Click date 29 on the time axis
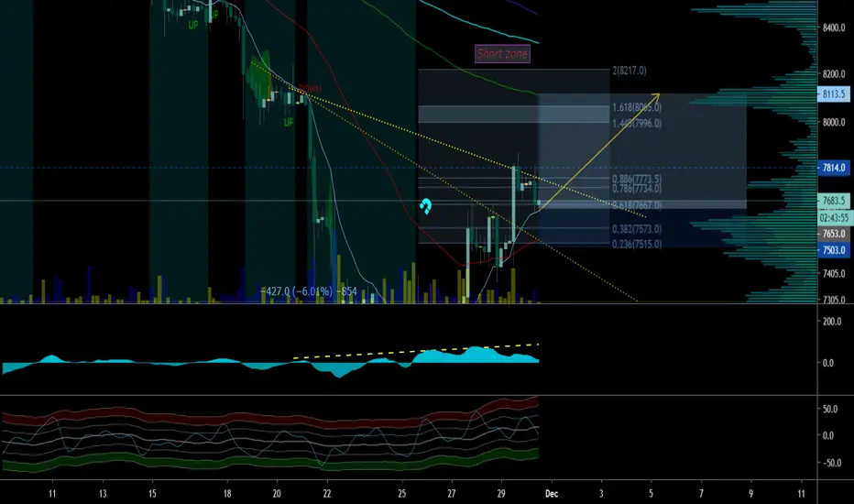854x504 pixels. (x=501, y=494)
